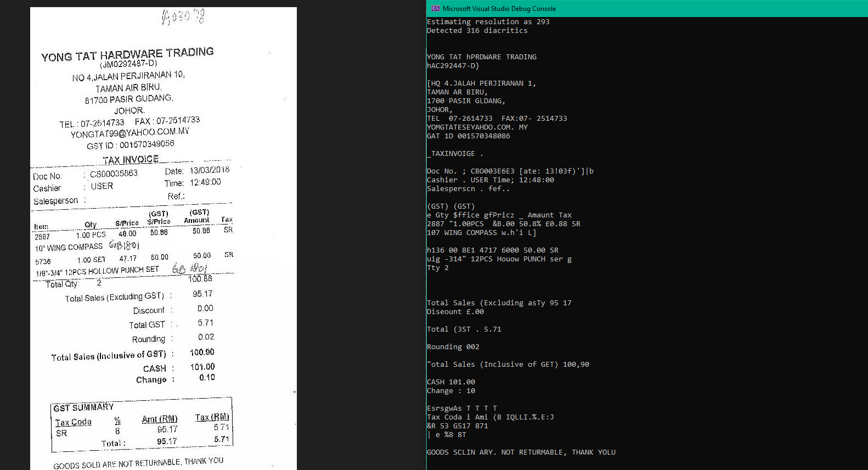Click 'YONG TAT HARDWARE TRADING' heading on receipt image
This screenshot has height=470, width=868.
click(127, 54)
